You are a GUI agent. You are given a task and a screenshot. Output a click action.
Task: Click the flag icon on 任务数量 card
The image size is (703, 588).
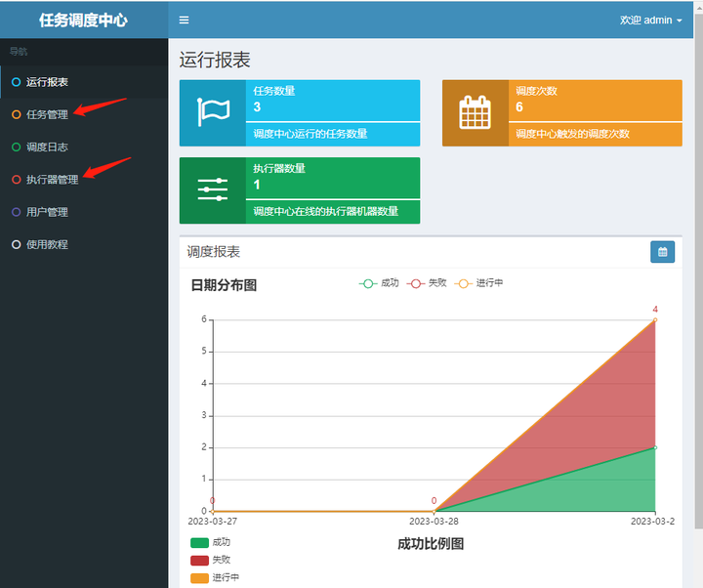(x=213, y=111)
